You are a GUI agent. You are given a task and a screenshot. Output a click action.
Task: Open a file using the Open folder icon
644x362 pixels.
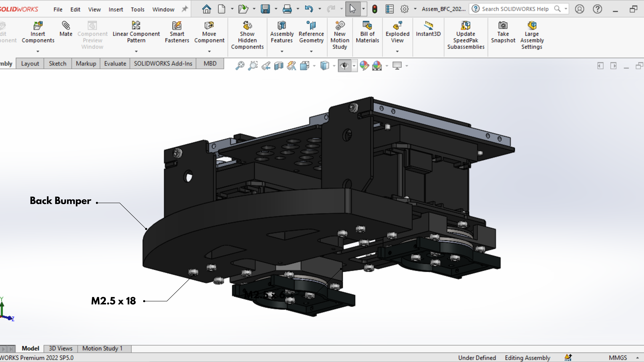(x=243, y=9)
